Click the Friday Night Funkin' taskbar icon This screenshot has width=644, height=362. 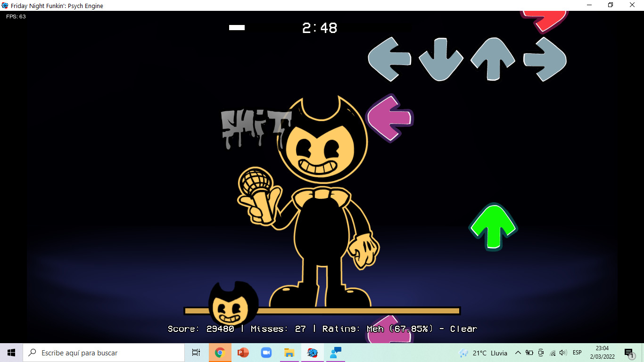[312, 353]
